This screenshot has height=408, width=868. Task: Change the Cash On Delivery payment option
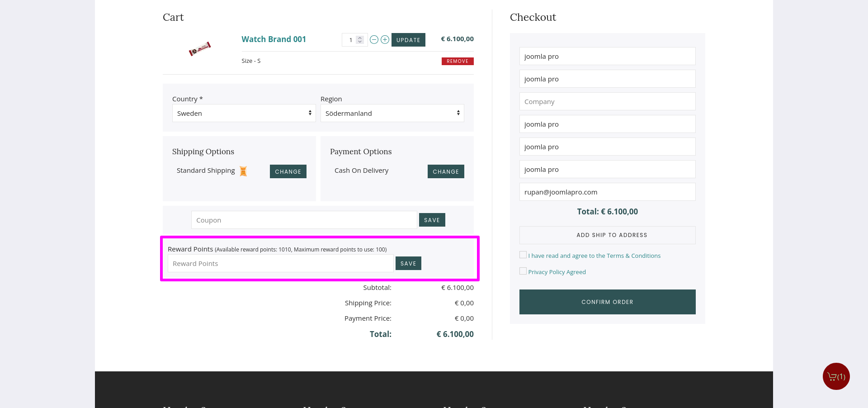(446, 171)
